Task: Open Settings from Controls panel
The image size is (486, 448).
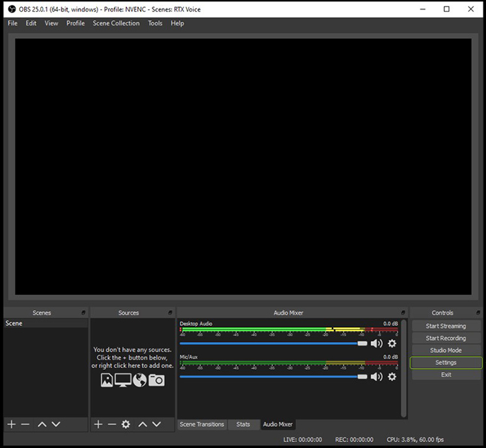Action: (x=446, y=363)
